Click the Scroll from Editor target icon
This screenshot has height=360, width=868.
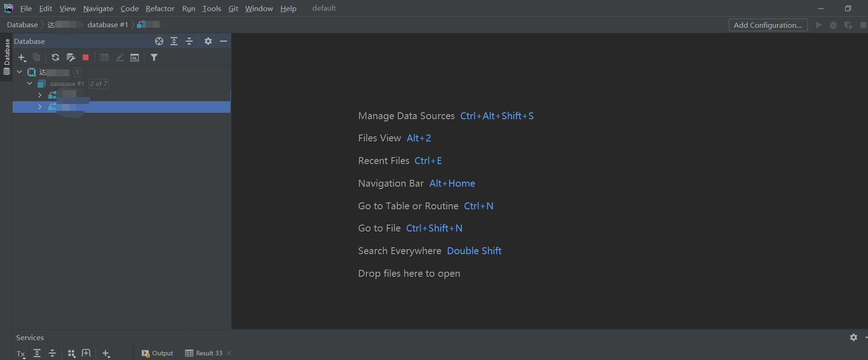click(159, 41)
